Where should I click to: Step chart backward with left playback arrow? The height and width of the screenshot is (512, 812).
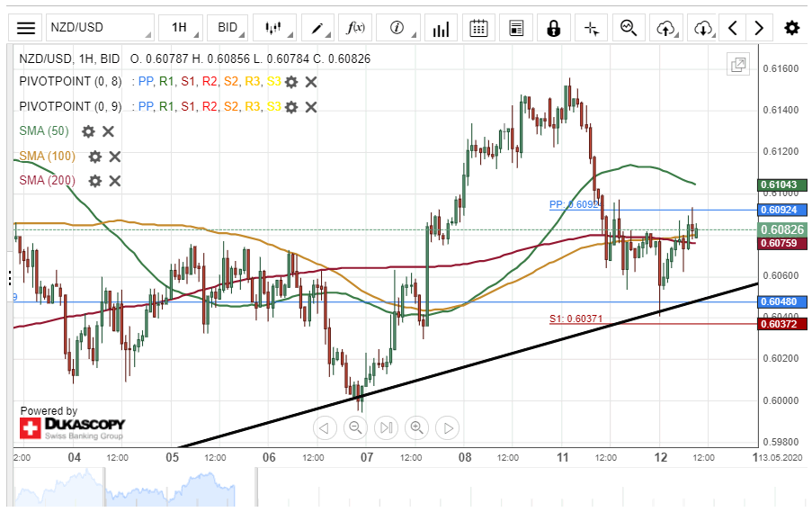pyautogui.click(x=325, y=428)
